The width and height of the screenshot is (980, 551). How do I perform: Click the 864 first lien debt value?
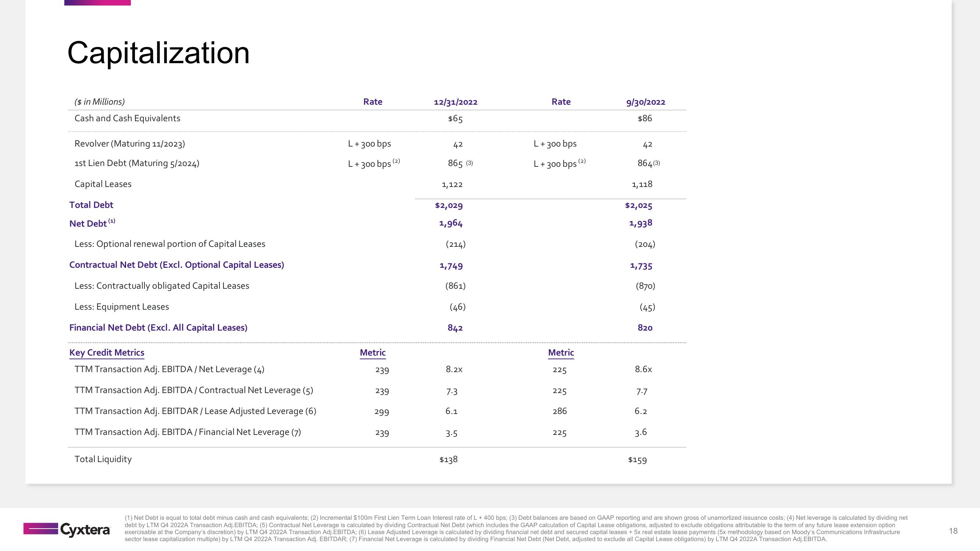tap(645, 163)
